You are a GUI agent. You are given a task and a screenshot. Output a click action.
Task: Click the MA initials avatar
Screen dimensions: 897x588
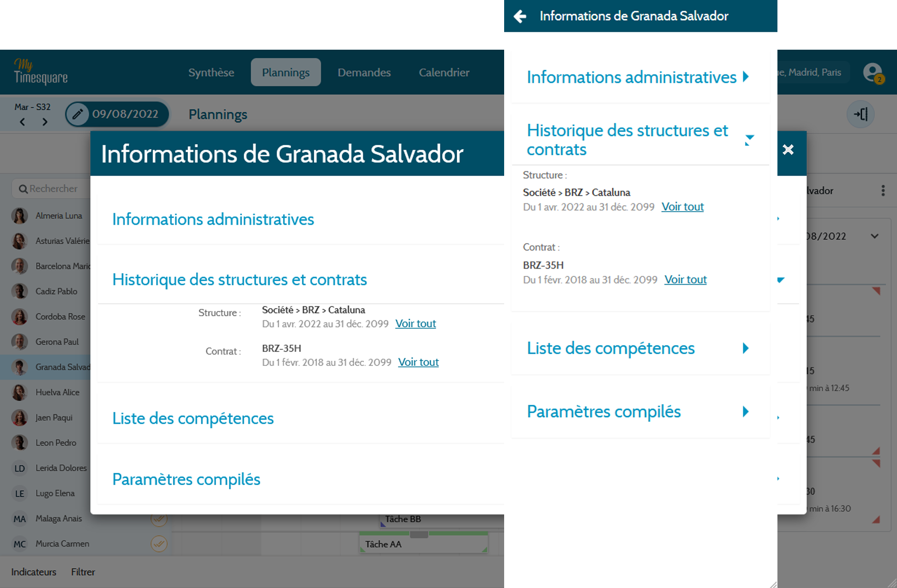20,519
